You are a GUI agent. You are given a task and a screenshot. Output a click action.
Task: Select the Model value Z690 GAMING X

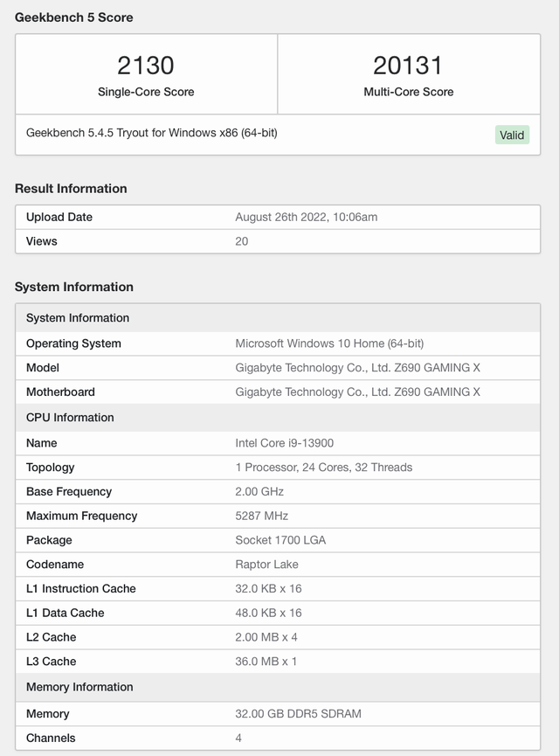pos(357,367)
